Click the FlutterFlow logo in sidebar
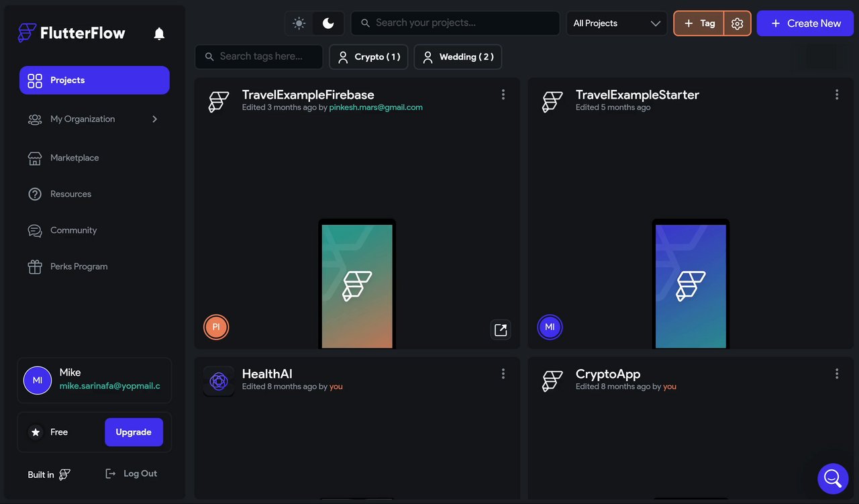The width and height of the screenshot is (859, 504). [x=71, y=33]
